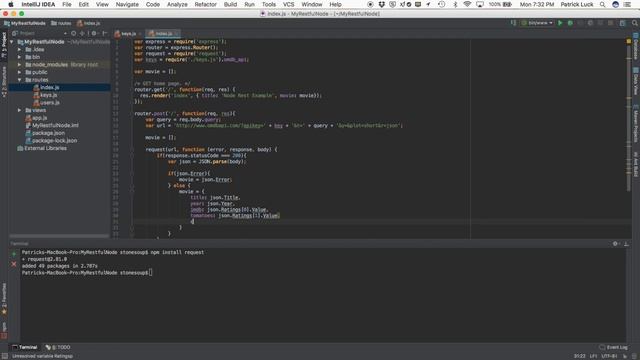Collapse the routes folder
The width and height of the screenshot is (640, 360).
pyautogui.click(x=19, y=80)
